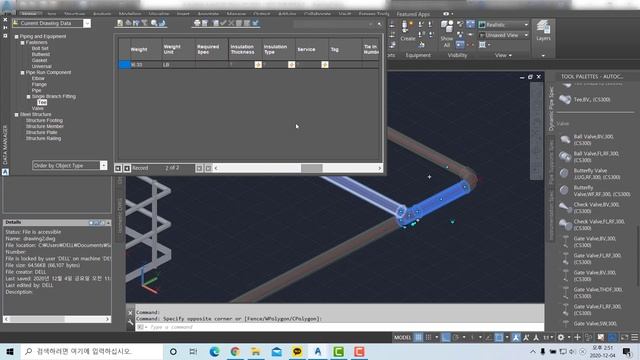Select Check Valve BV 300 palette tool
Screen dimensions: 640x360
[x=590, y=208]
